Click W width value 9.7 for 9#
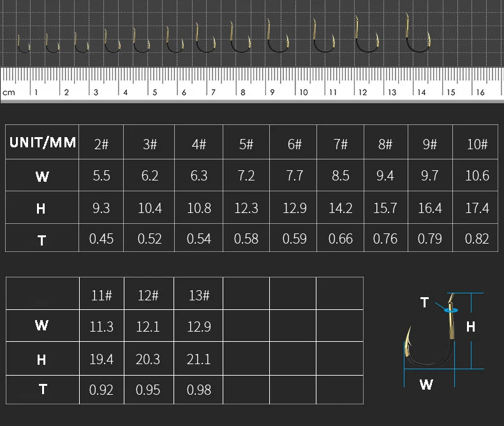Screen dimensions: 504x426 click(430, 176)
